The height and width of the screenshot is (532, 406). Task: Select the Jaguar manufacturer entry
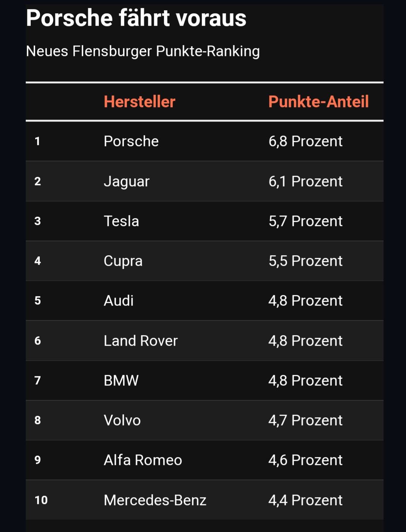coord(126,181)
